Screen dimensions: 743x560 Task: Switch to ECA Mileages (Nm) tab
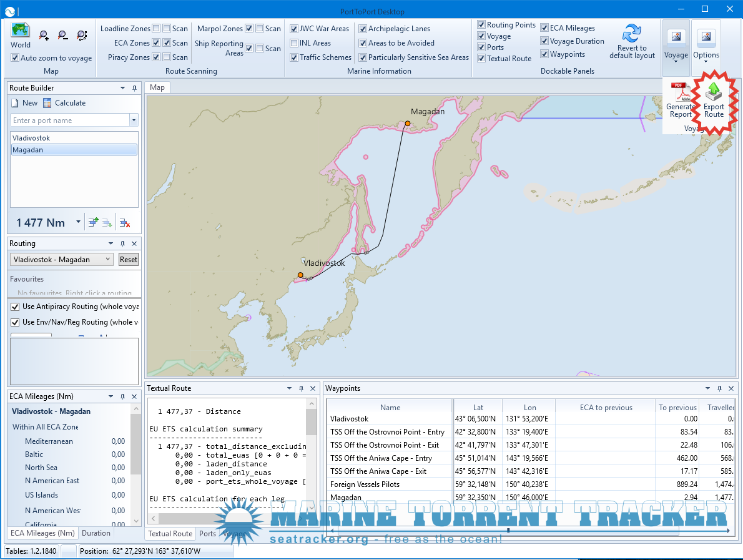point(42,533)
